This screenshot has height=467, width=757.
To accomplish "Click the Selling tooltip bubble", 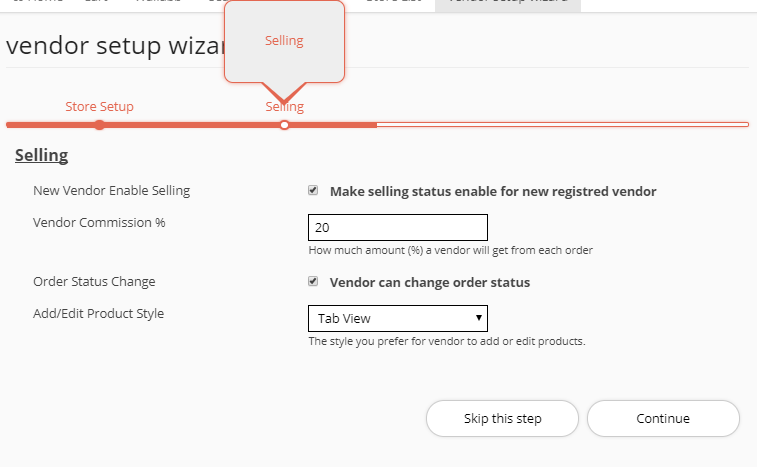I will pos(284,42).
